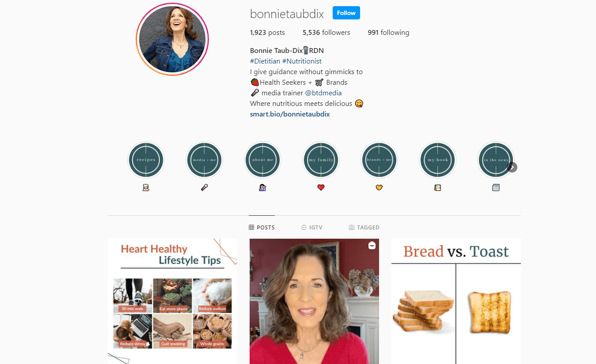The height and width of the screenshot is (364, 596).
Task: Open the smart.bio/bonnietaubdix link
Action: pos(290,114)
